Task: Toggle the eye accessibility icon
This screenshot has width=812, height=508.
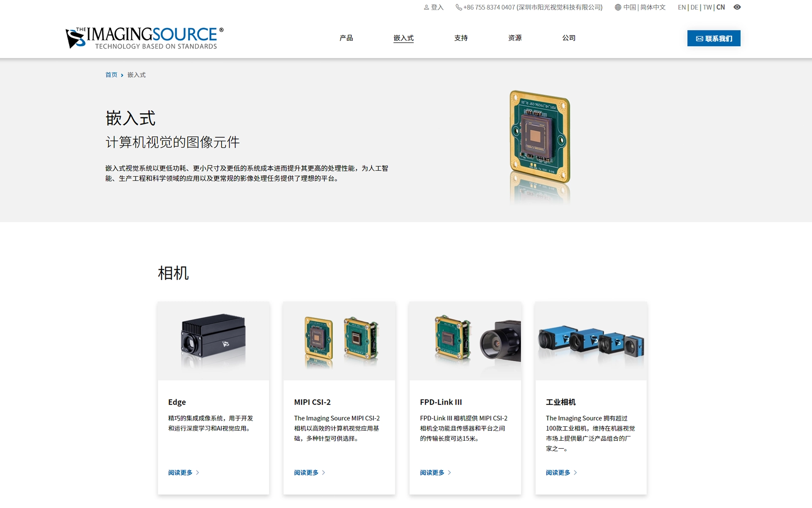Action: coord(737,7)
